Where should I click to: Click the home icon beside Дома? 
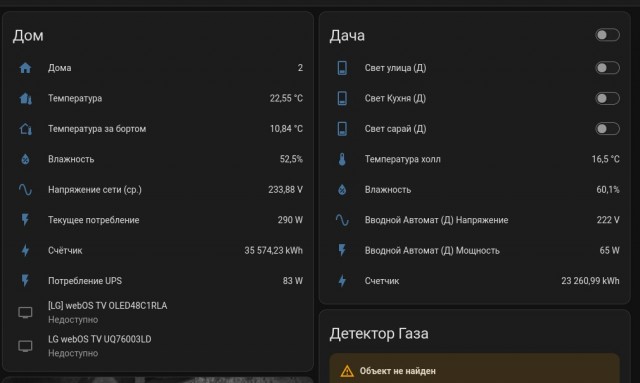tap(25, 68)
